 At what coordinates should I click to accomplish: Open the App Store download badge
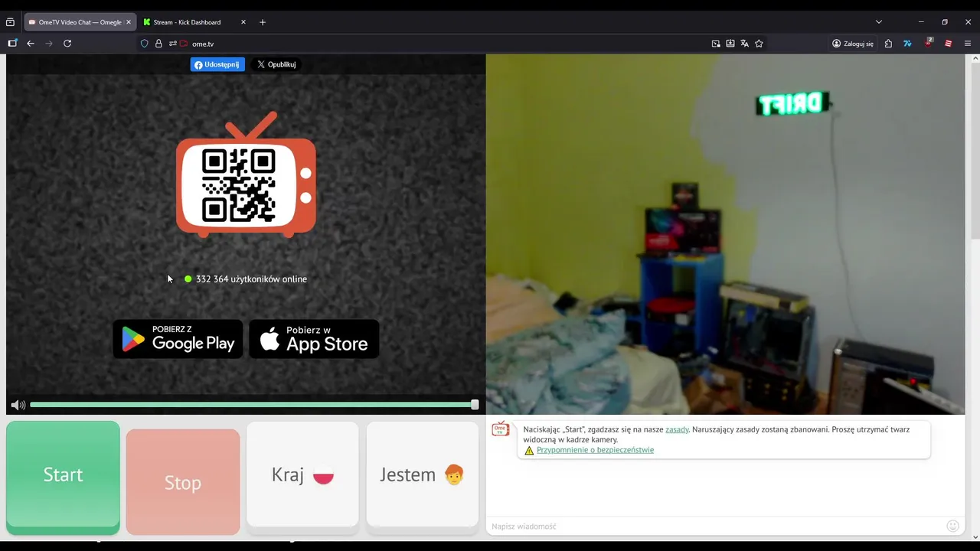pyautogui.click(x=314, y=339)
